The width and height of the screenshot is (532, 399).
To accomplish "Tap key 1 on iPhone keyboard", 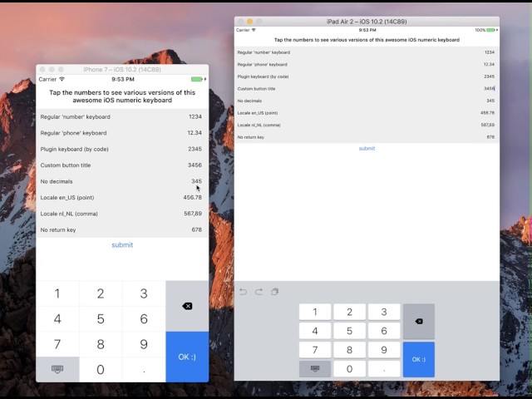I will point(57,293).
